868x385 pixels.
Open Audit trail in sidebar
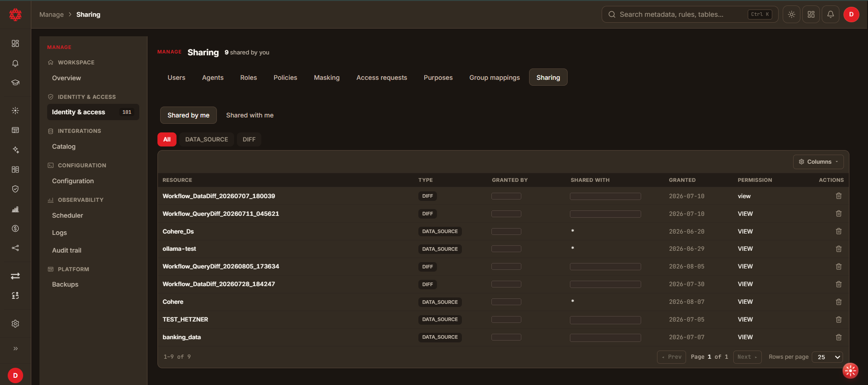point(67,250)
